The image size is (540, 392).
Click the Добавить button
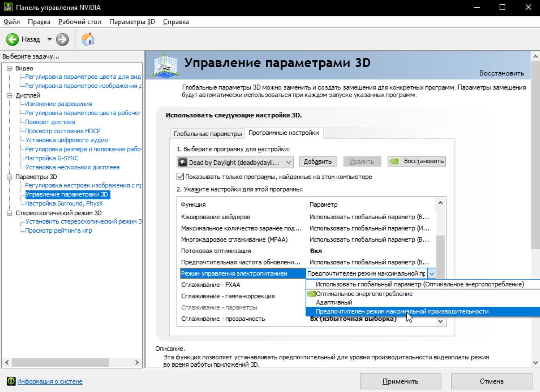[318, 161]
